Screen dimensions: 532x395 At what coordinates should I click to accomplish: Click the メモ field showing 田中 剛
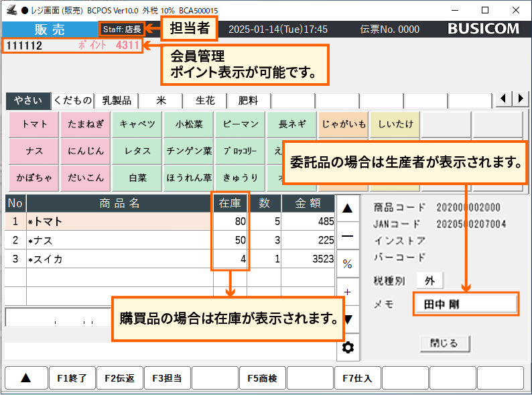point(466,304)
